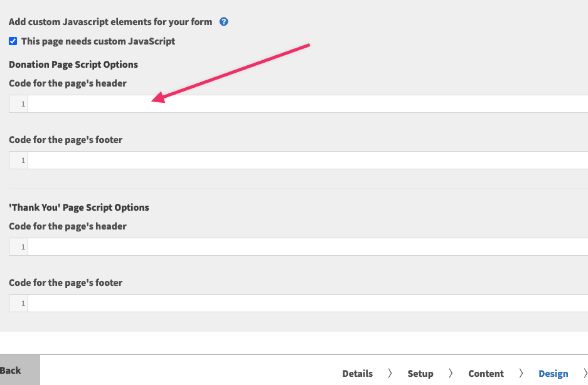588x385 pixels.
Task: Go to the Details step
Action: click(358, 374)
